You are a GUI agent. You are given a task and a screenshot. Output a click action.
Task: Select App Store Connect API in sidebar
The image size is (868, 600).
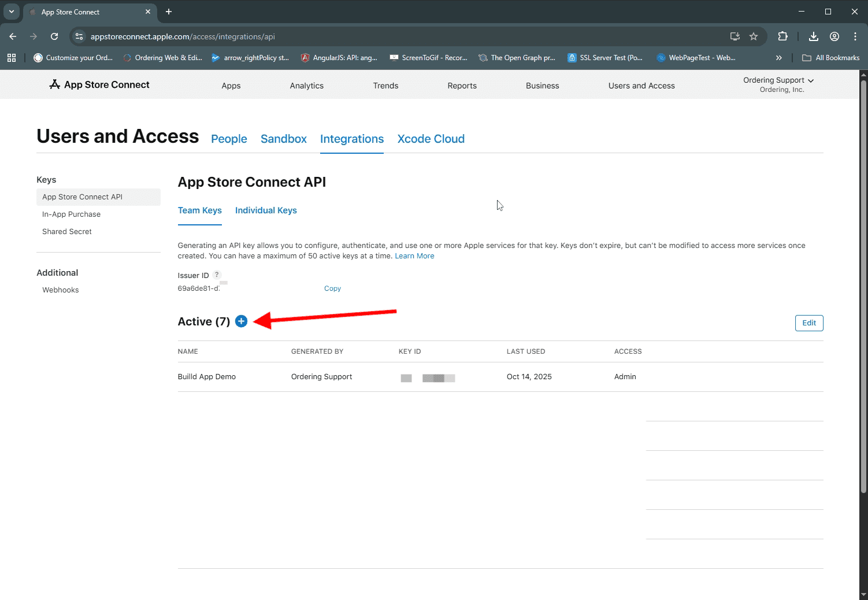coord(98,197)
